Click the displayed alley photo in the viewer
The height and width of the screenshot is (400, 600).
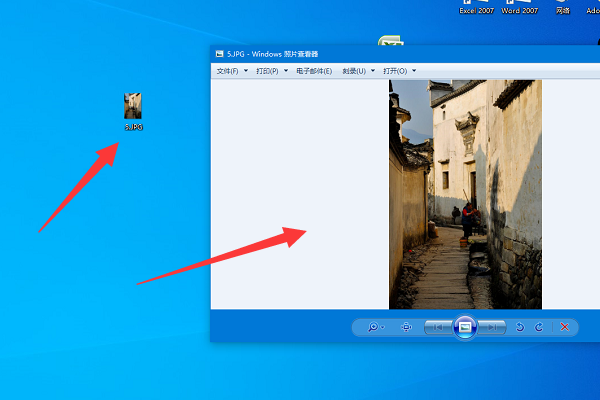(x=465, y=194)
